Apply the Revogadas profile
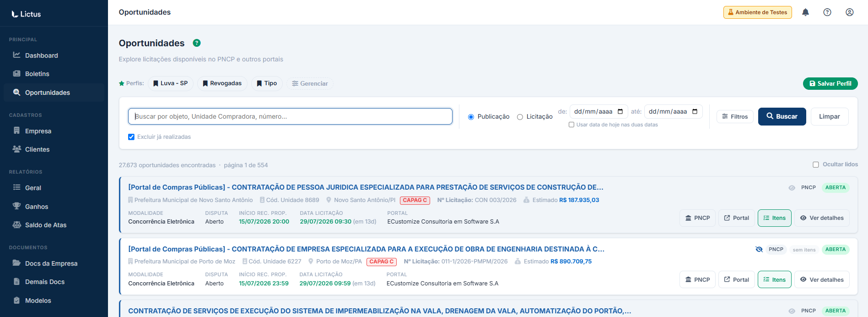 click(222, 83)
